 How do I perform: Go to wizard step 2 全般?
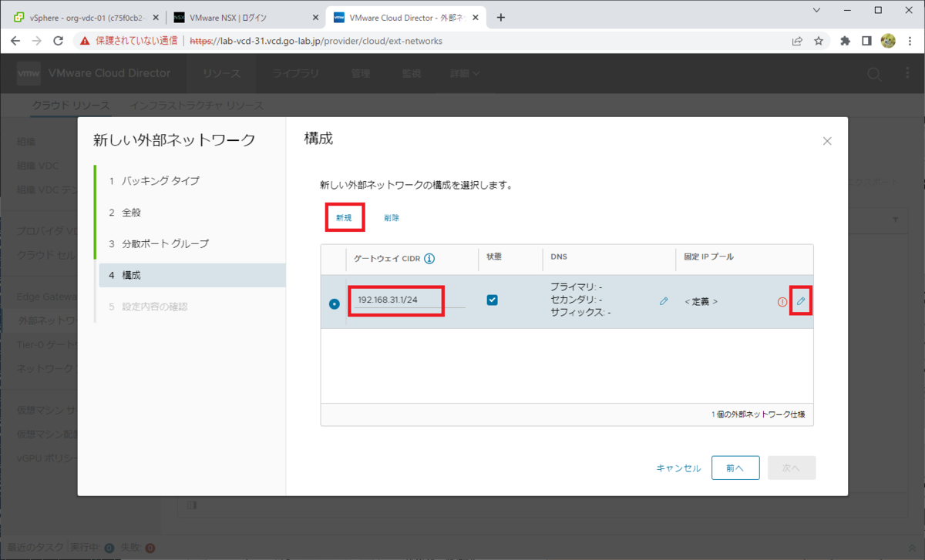pos(192,213)
